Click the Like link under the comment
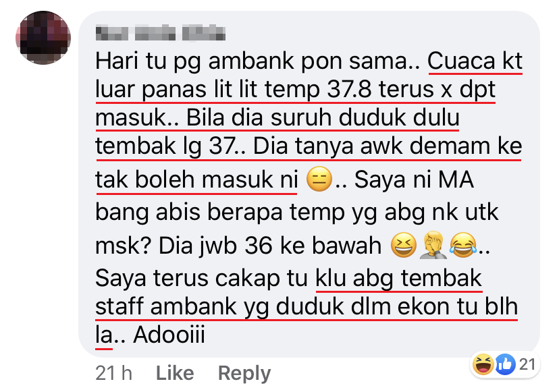This screenshot has height=392, width=559. tap(175, 373)
